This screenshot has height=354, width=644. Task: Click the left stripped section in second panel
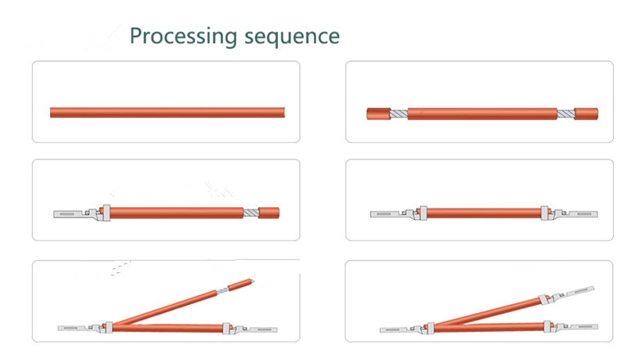(x=399, y=114)
